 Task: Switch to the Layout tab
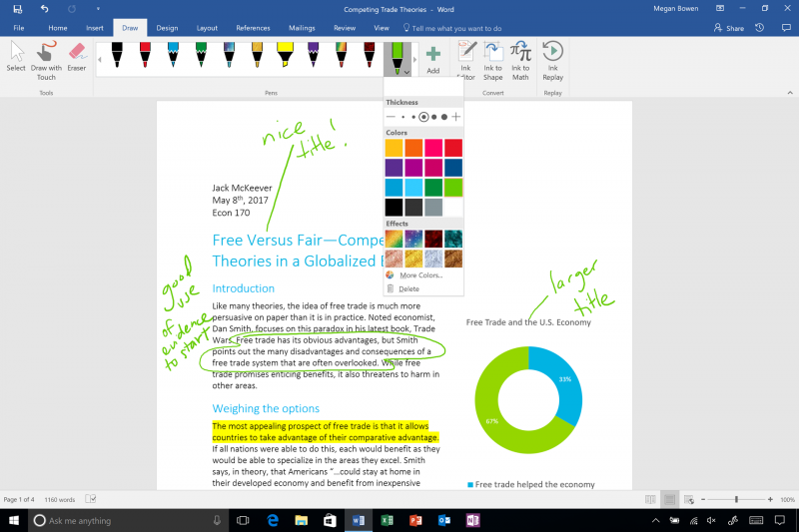click(x=207, y=28)
